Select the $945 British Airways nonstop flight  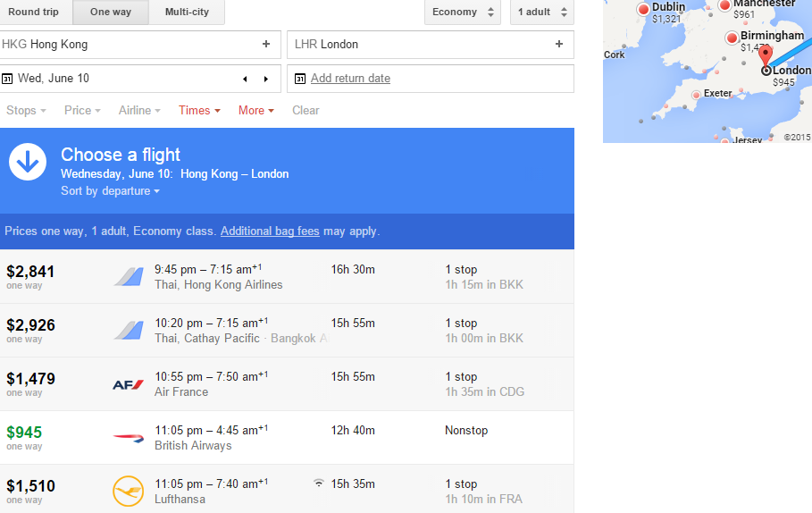287,438
